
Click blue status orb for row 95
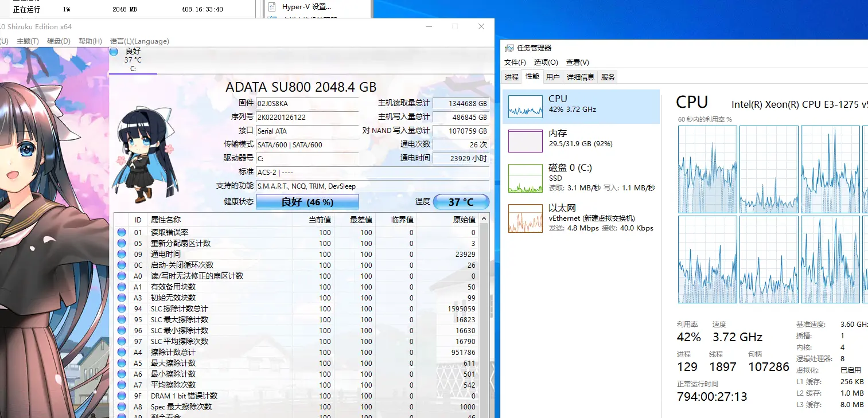(x=122, y=319)
